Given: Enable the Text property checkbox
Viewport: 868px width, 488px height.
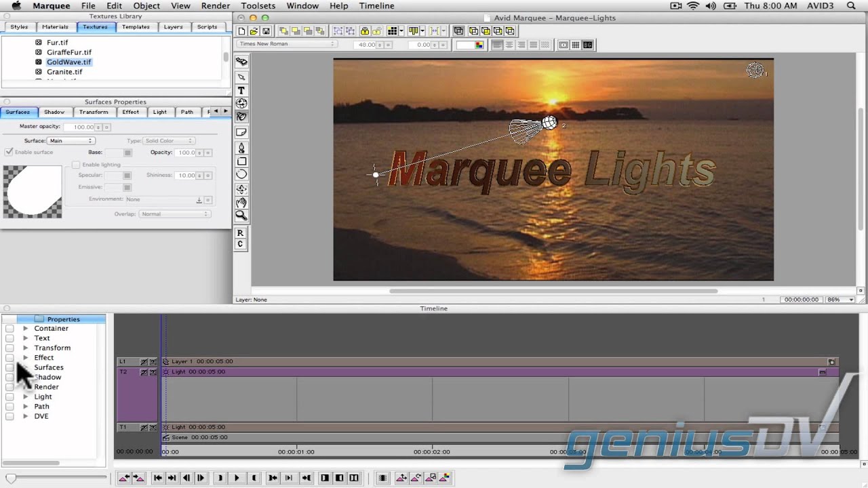Looking at the screenshot, I should pos(9,338).
